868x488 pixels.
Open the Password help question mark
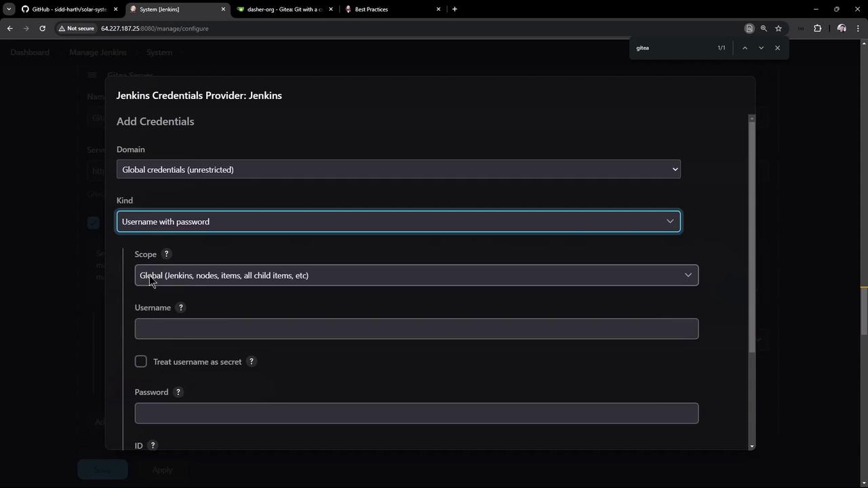pyautogui.click(x=178, y=392)
